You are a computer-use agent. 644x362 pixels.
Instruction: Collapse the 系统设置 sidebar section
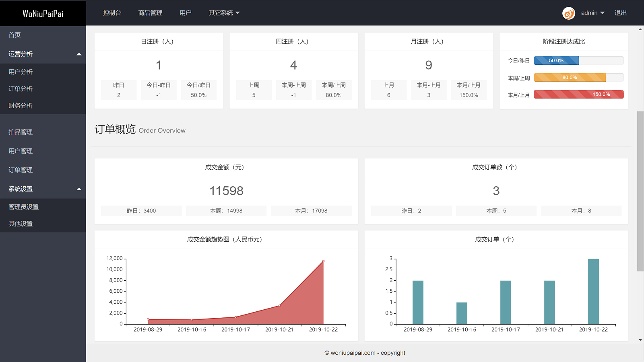click(x=43, y=189)
